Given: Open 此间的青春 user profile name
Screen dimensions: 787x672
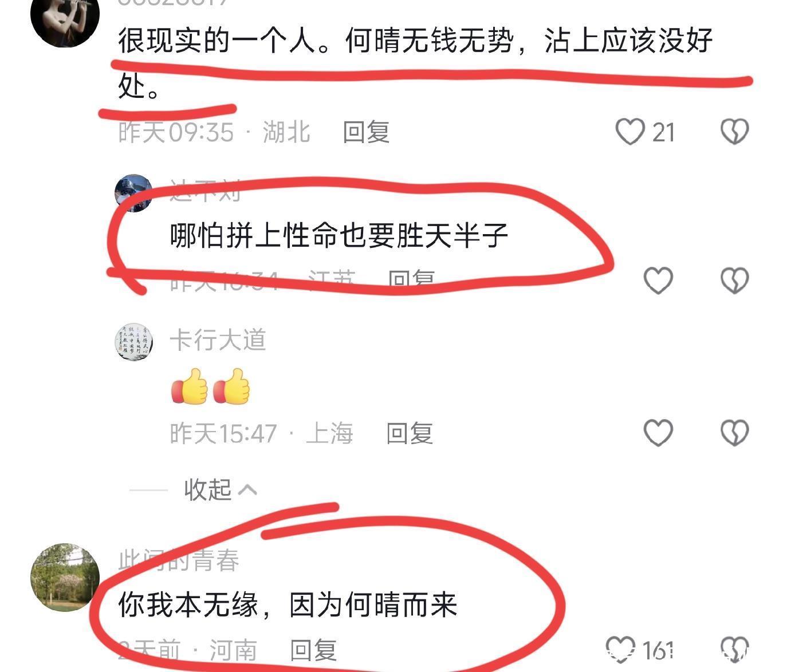Looking at the screenshot, I should coord(179,560).
